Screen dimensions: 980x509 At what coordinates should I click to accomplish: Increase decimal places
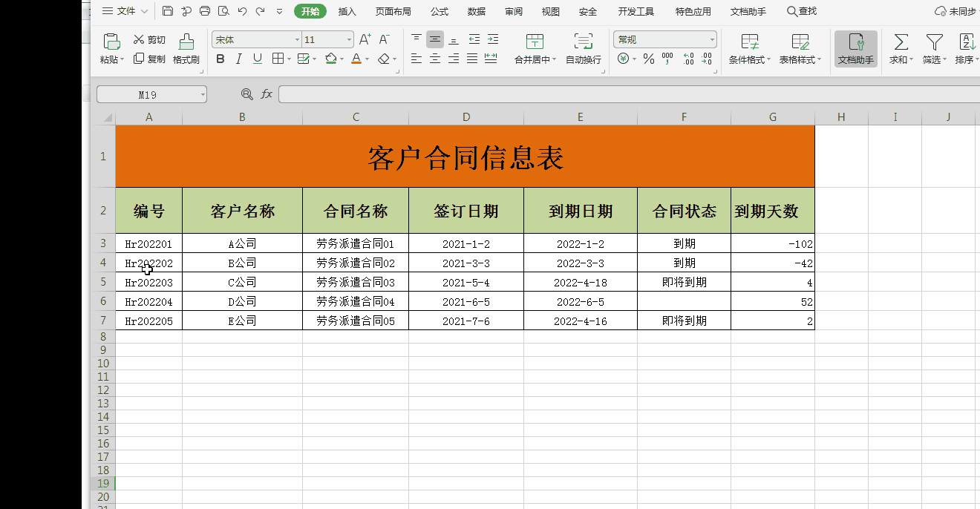[688, 59]
